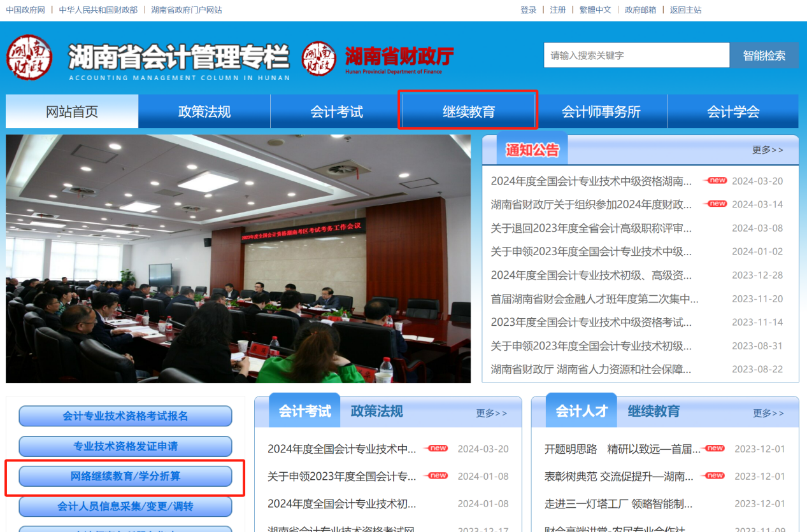Click the 会计专业技术资格考试报名 button
Screen dimensions: 807x532
tap(125, 416)
